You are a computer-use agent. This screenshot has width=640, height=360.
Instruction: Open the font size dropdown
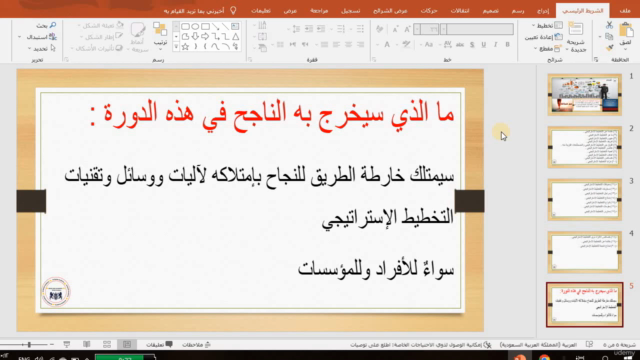(x=417, y=29)
